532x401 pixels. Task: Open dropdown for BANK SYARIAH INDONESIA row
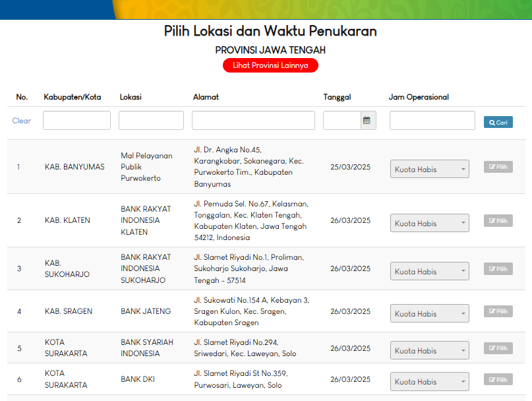point(430,350)
